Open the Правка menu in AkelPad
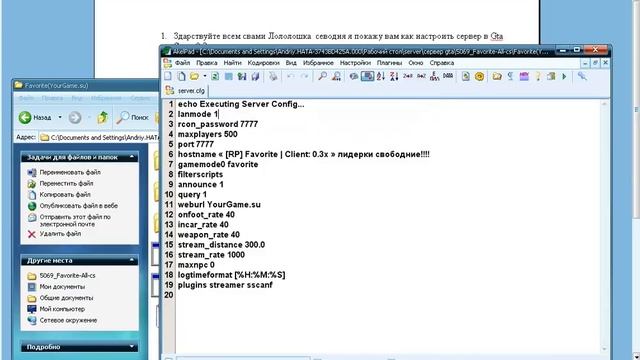Viewport: 640px width, 360px height. 207,63
